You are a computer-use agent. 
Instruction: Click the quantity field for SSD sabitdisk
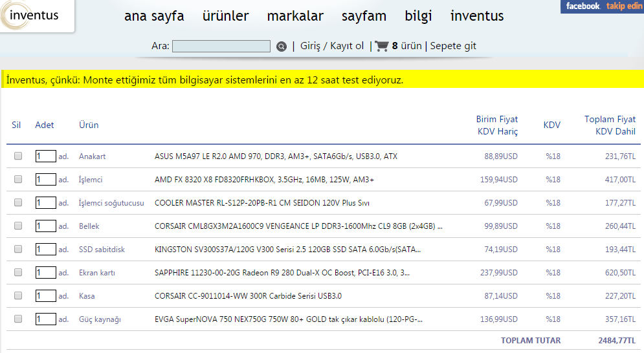click(46, 250)
